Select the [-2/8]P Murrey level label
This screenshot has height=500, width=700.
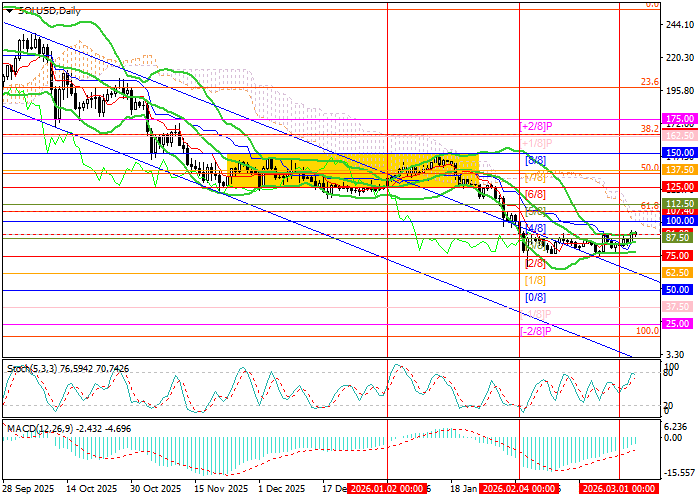pos(536,331)
